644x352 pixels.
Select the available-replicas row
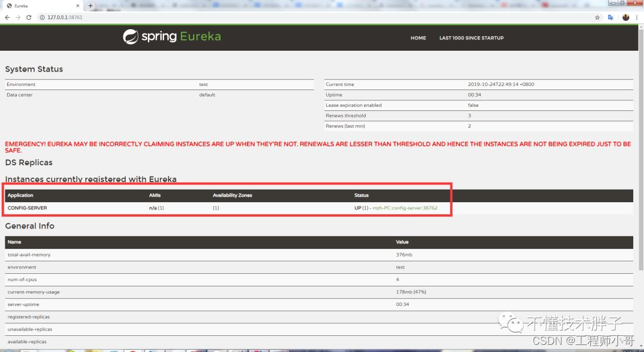(x=319, y=341)
